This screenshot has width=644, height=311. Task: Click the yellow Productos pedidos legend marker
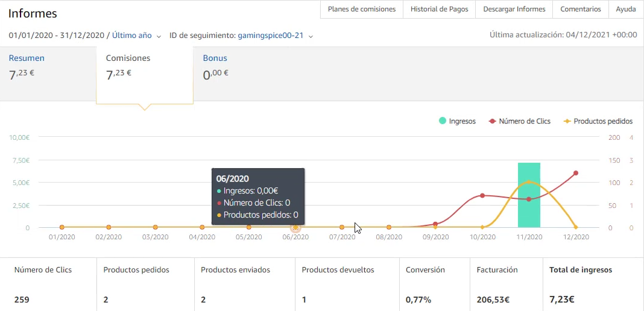pos(567,121)
